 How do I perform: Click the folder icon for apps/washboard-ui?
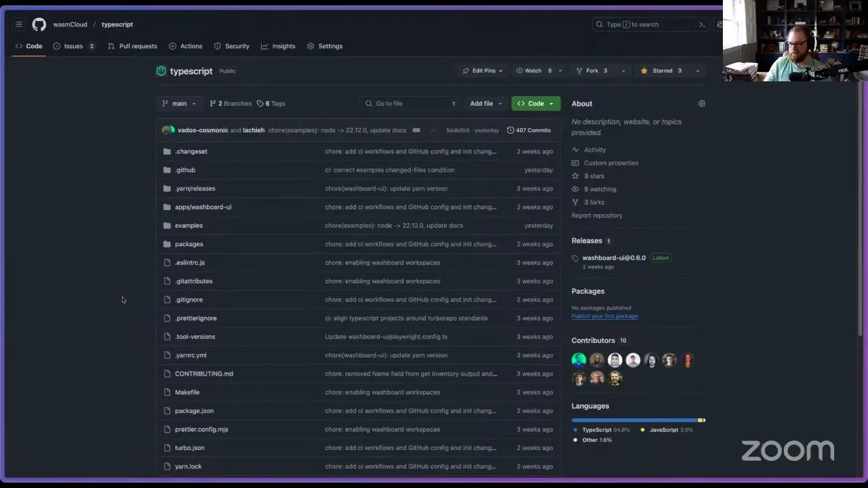(167, 207)
